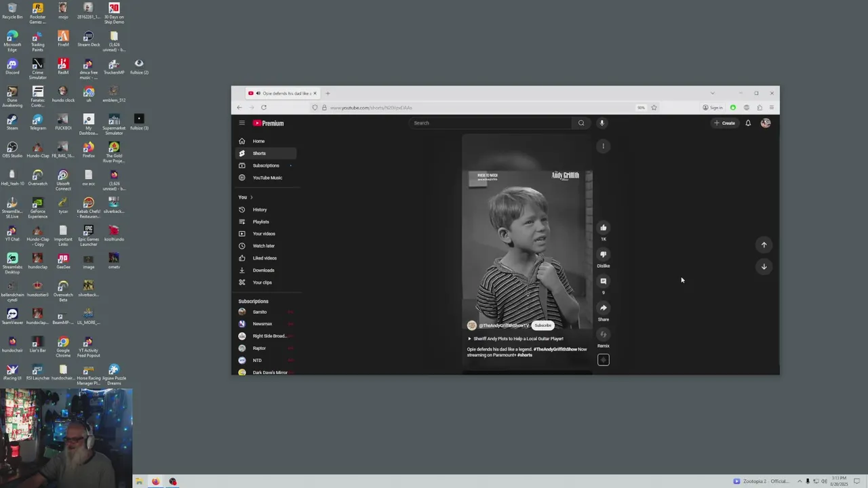The height and width of the screenshot is (488, 868).
Task: Open TeamViewer desktop shortcut
Action: pos(12,317)
